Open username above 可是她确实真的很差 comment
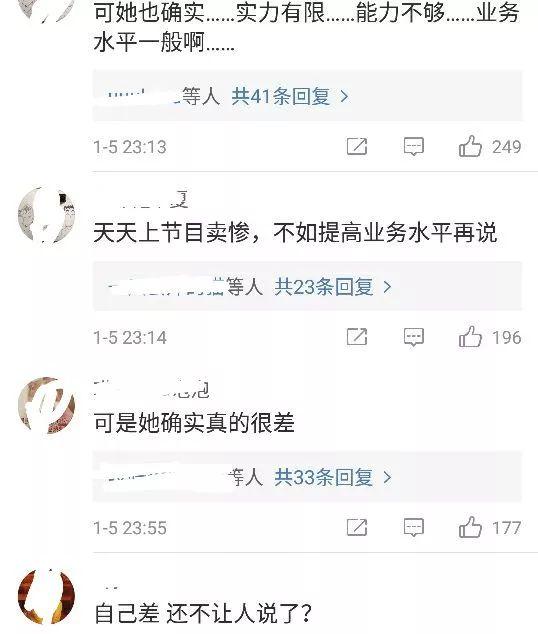538x634 pixels. tap(152, 389)
